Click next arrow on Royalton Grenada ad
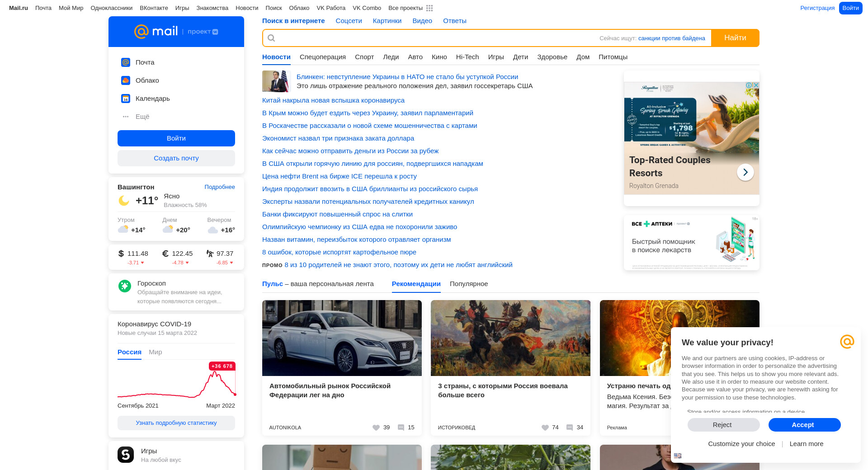Screen dimensions: 868x470 [745, 172]
